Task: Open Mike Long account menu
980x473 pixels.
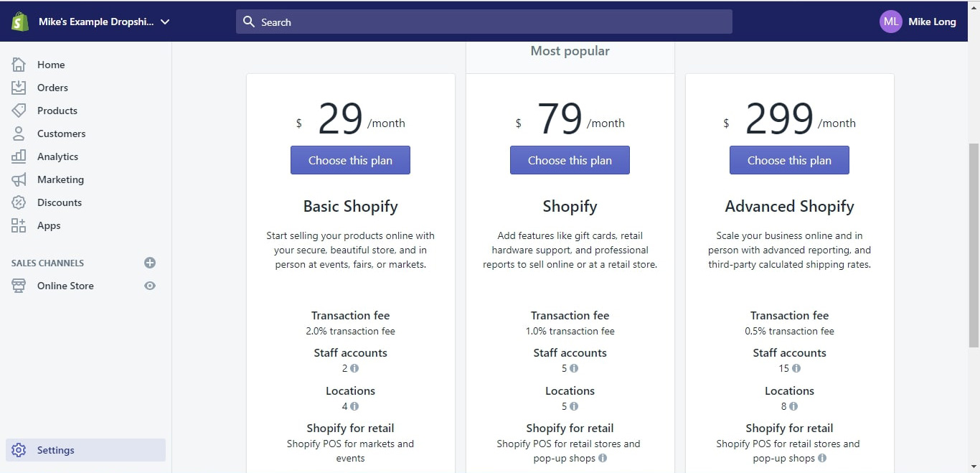Action: coord(918,22)
